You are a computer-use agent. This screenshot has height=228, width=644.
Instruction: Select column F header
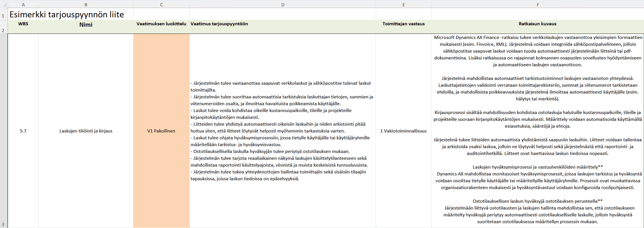point(537,5)
